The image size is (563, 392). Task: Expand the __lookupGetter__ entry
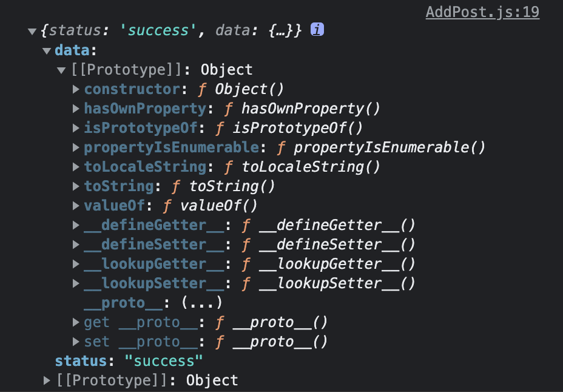[x=76, y=264]
